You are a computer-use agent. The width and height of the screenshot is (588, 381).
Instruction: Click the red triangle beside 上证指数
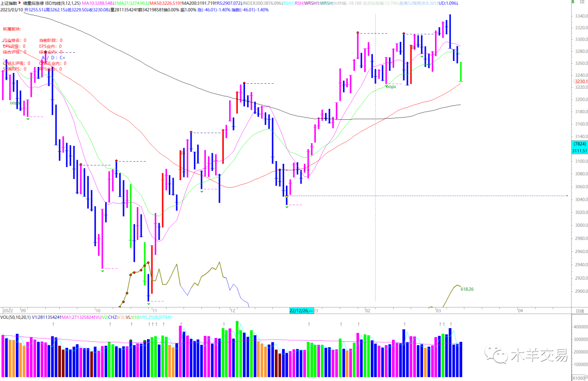[x=20, y=3]
